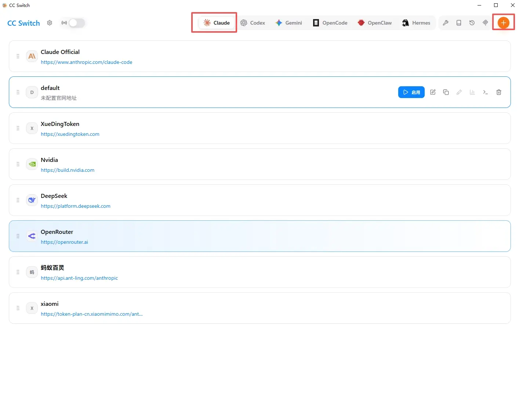Open the openrouter.ai link
Screen dimensions: 519x420
(x=65, y=242)
